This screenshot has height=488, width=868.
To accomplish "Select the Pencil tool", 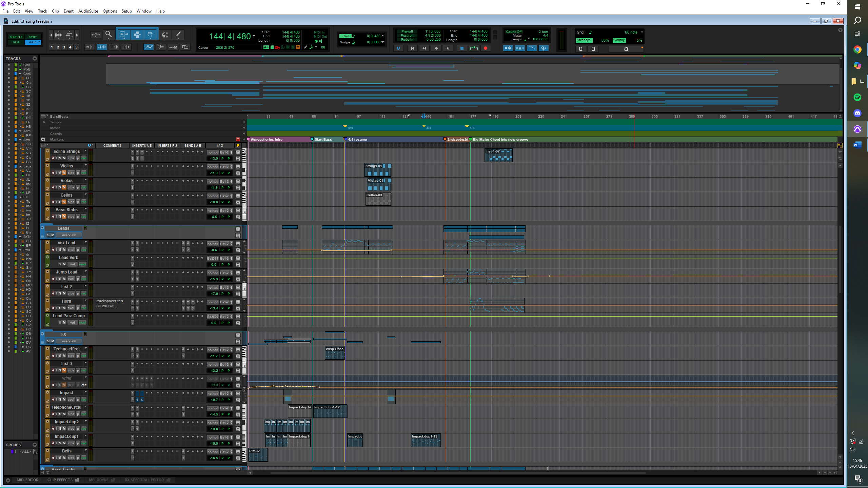I will click(178, 35).
